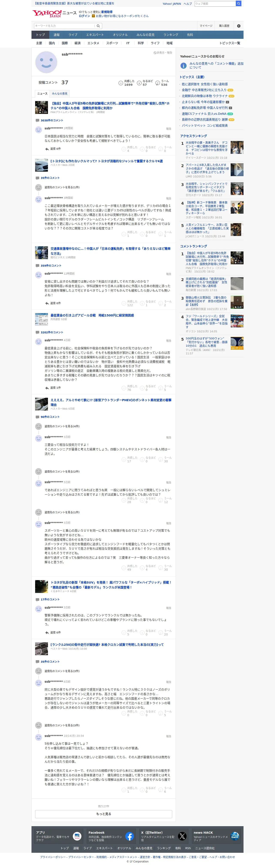275x868 pixels.
Task: Open article 最低賃金の引き上げアピール合戦
Action: click(x=92, y=315)
